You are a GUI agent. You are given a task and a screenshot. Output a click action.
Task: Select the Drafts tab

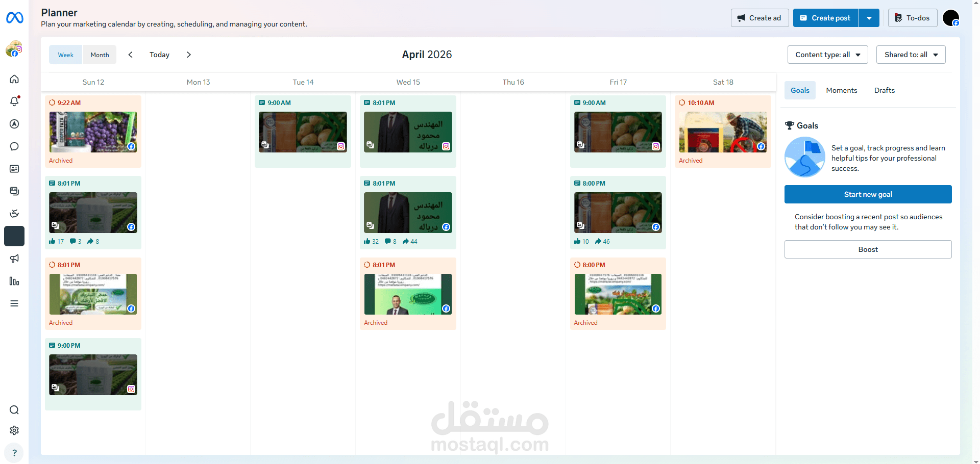(885, 90)
